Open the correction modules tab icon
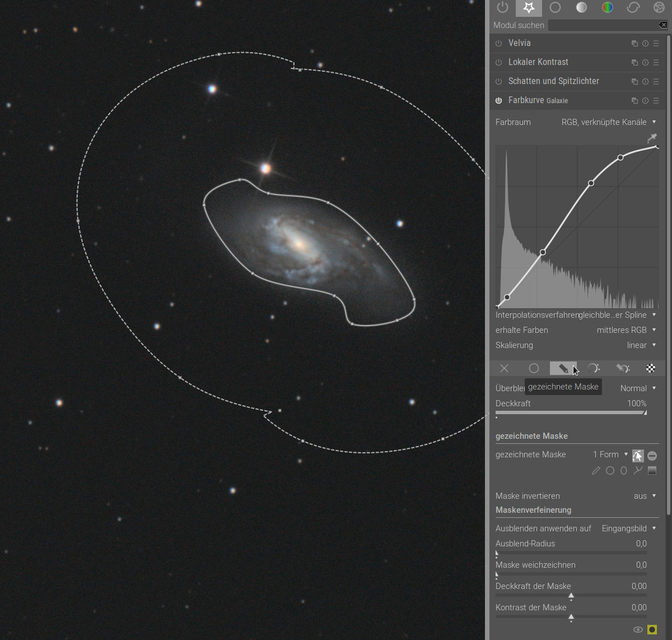672x640 pixels. [x=633, y=7]
